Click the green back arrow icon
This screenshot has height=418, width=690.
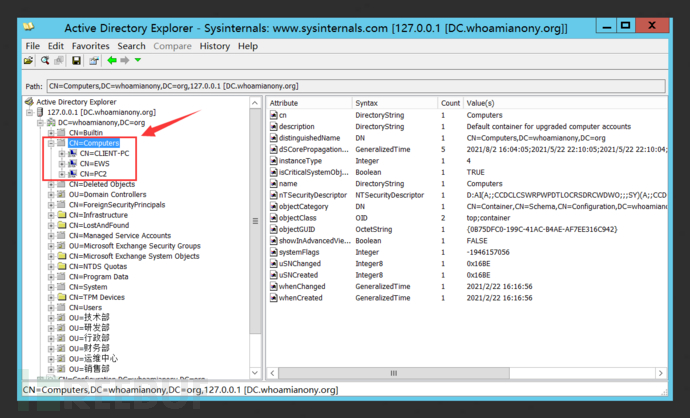[x=111, y=61]
